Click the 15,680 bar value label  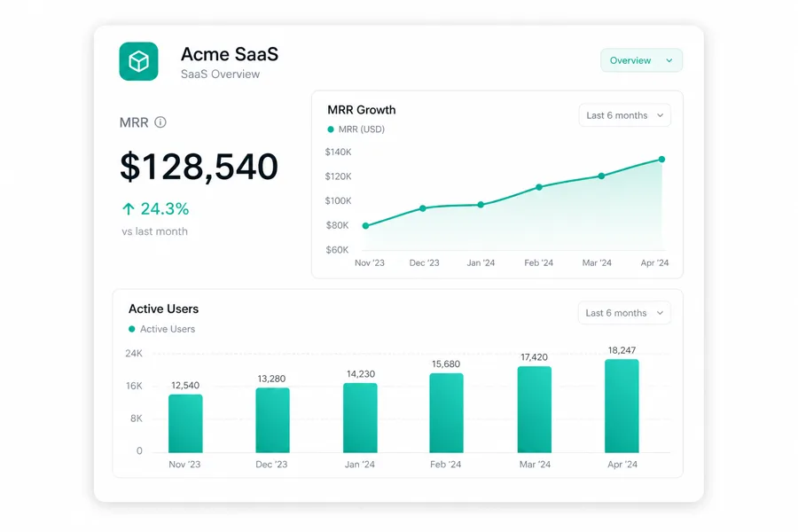pos(446,364)
